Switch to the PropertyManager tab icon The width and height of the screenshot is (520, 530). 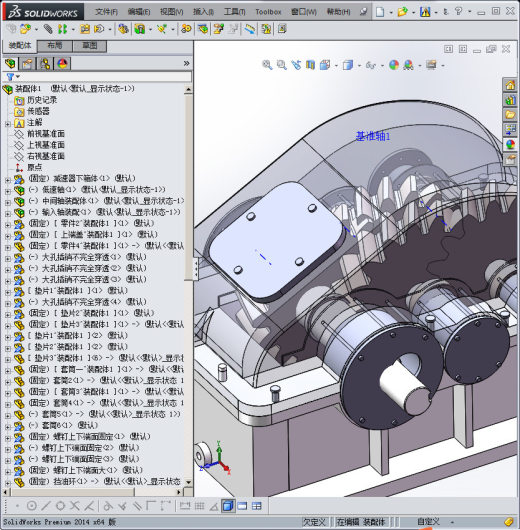click(x=28, y=64)
